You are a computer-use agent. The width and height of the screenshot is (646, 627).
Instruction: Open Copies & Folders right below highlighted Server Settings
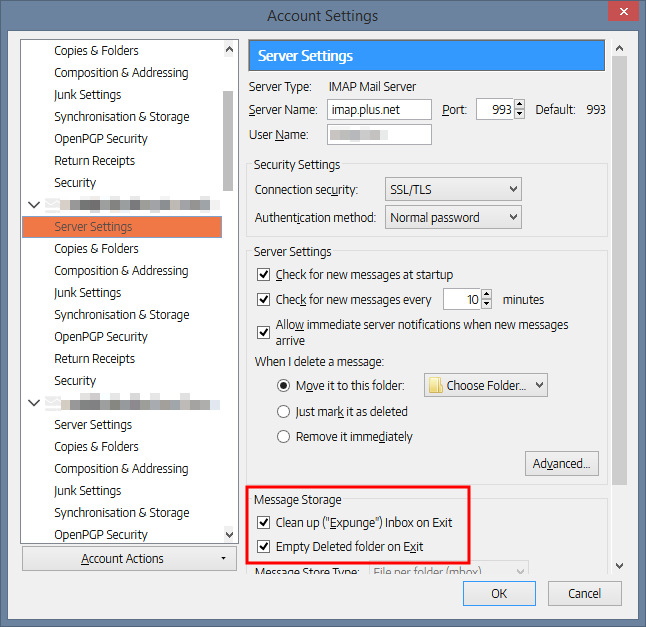[x=96, y=249]
